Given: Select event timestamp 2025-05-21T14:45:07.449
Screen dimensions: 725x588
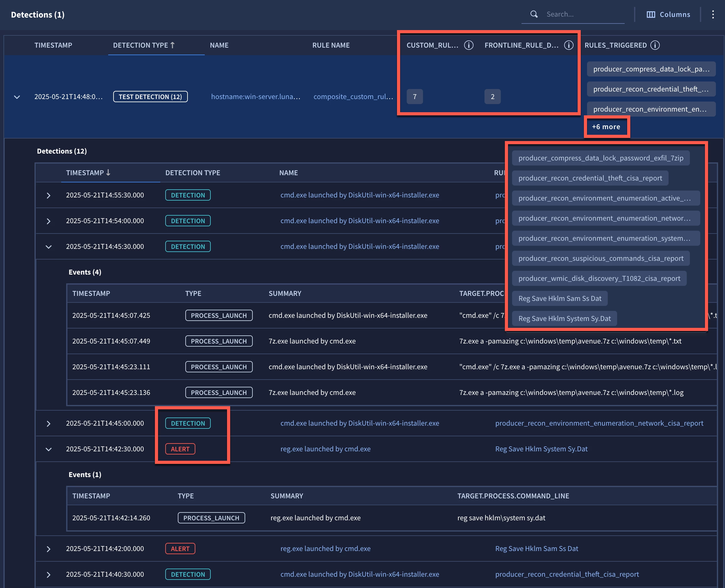Looking at the screenshot, I should pyautogui.click(x=111, y=341).
